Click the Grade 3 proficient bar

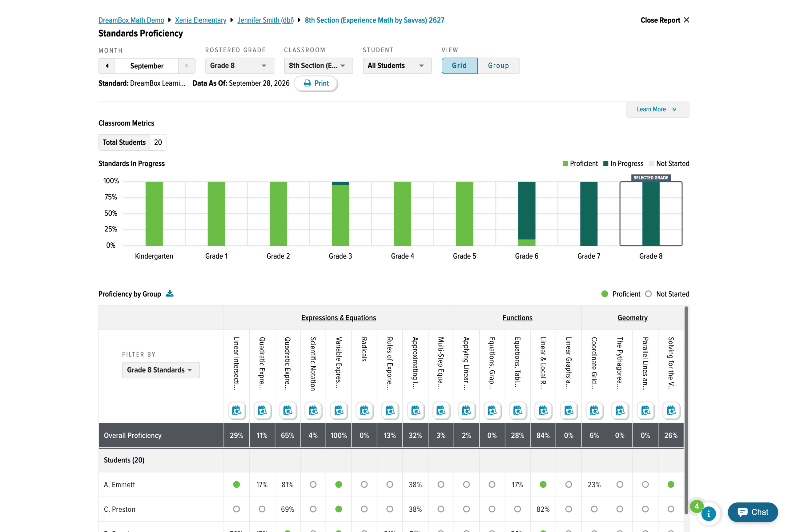(x=340, y=215)
